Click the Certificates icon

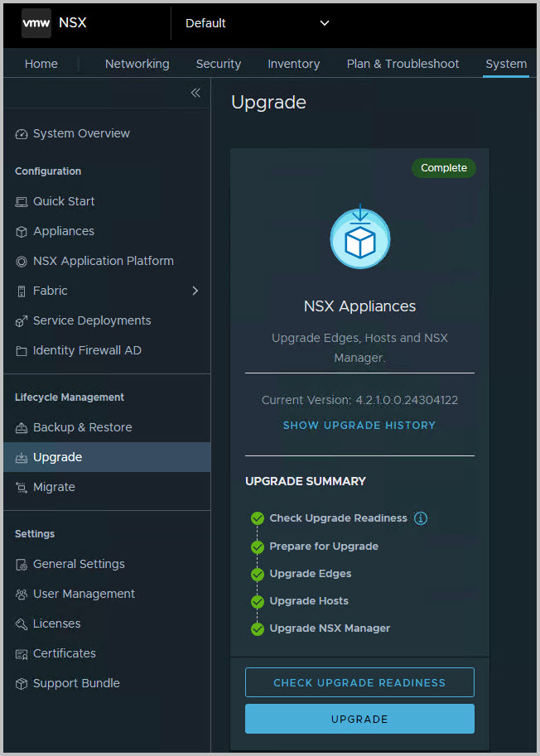click(22, 654)
